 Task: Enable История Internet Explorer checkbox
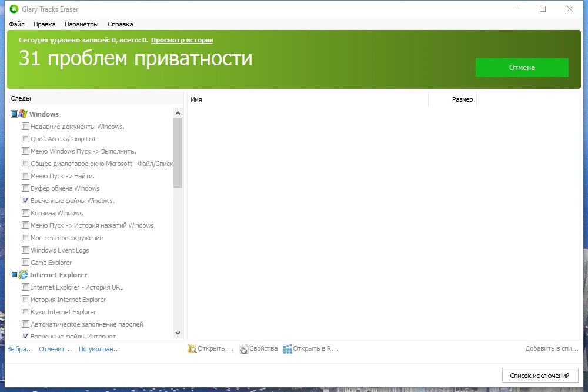pyautogui.click(x=25, y=299)
